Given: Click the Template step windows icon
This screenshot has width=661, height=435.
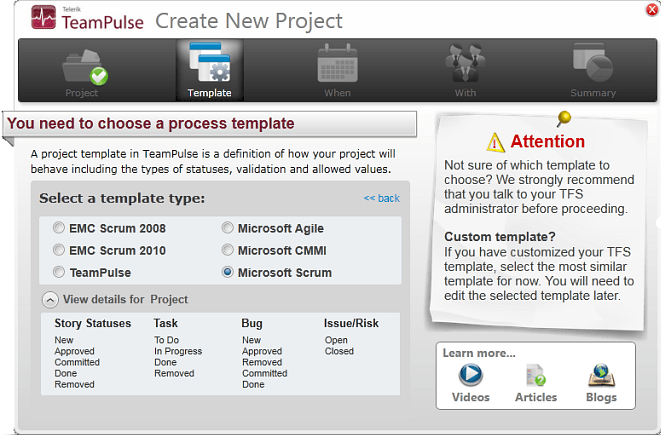Looking at the screenshot, I should click(x=210, y=62).
